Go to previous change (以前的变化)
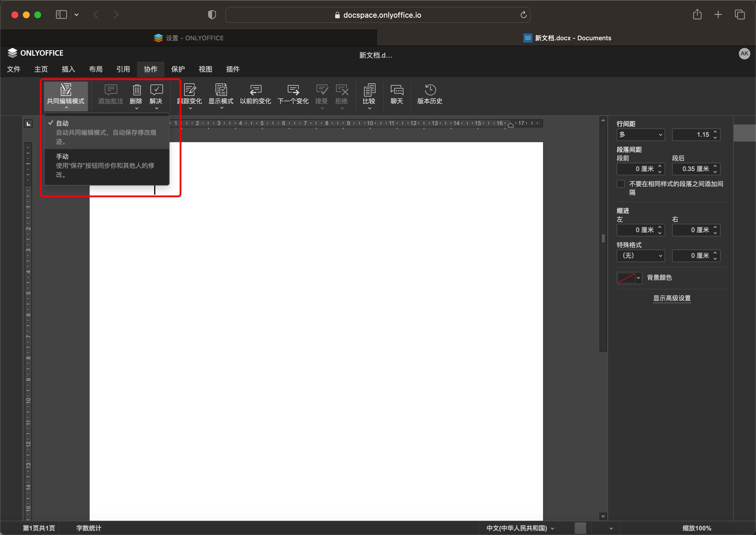Viewport: 756px width, 535px height. [x=255, y=90]
